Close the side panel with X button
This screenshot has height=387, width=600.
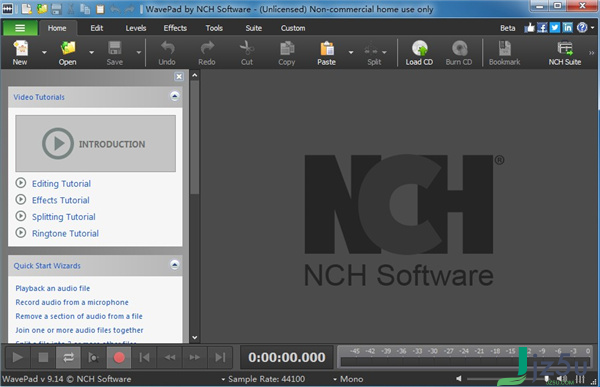(179, 77)
